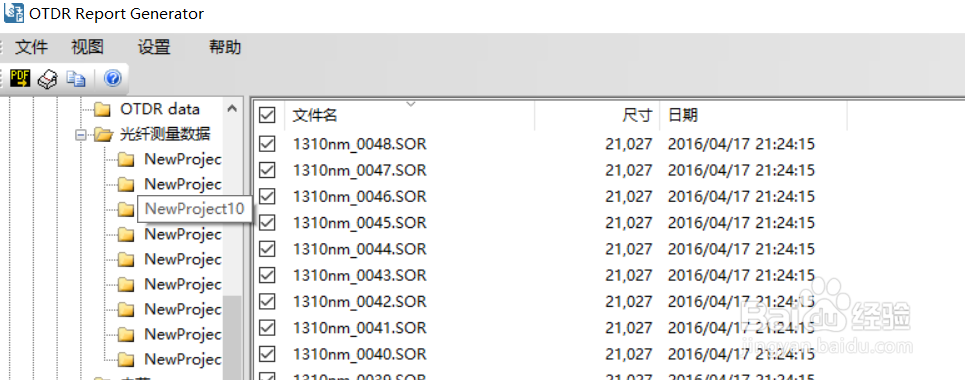Click the PDF export toolbar icon

coord(20,78)
